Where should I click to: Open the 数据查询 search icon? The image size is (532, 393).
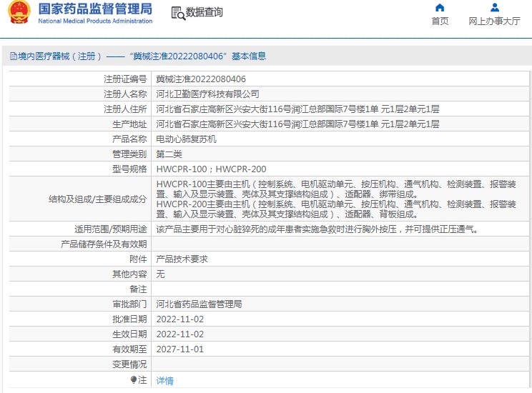point(178,14)
